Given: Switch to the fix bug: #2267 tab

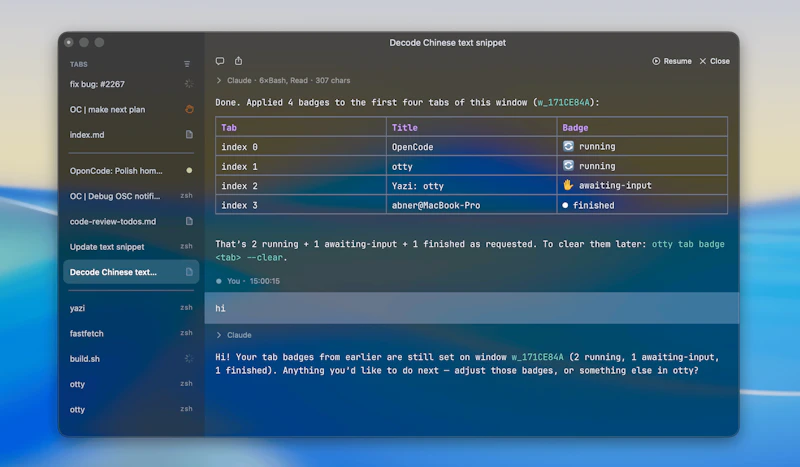Looking at the screenshot, I should pos(131,84).
